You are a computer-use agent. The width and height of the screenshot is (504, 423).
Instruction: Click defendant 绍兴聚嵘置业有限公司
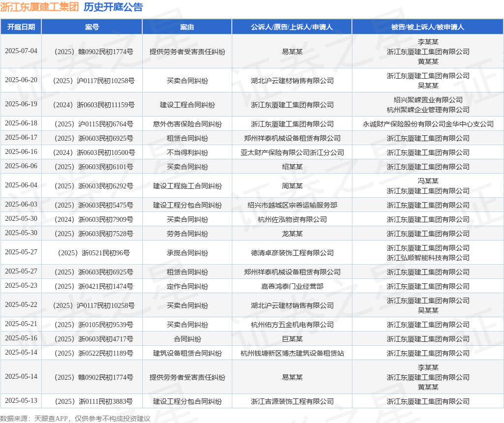(428, 100)
